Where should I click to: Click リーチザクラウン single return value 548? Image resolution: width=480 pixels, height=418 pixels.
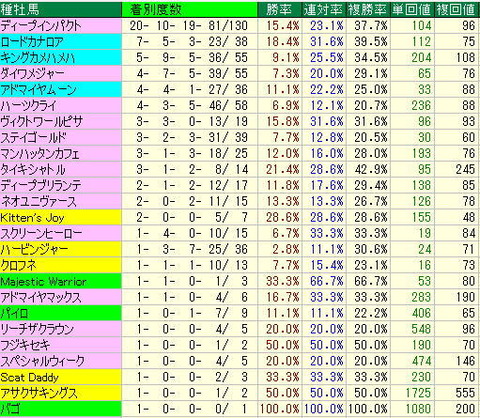pos(421,330)
